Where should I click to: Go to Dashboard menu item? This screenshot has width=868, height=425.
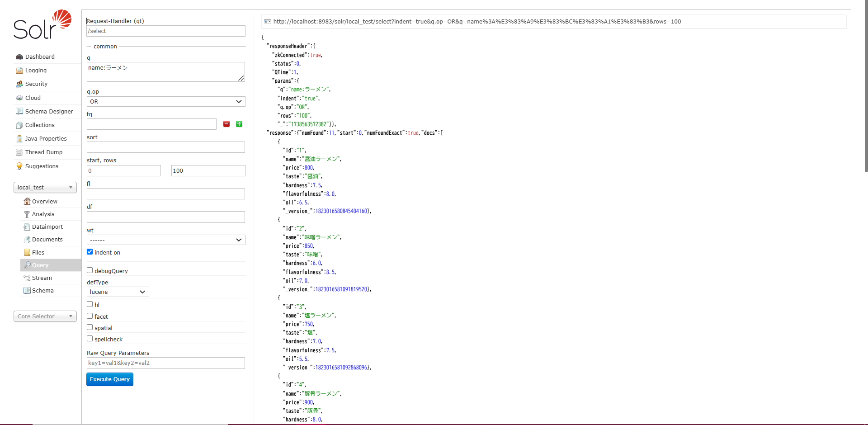point(40,57)
